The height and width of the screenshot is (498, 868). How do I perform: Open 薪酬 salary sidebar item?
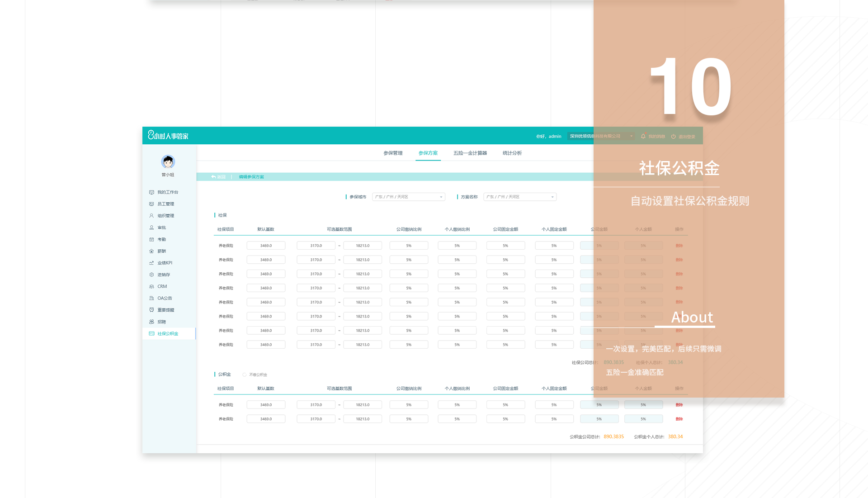click(x=161, y=251)
